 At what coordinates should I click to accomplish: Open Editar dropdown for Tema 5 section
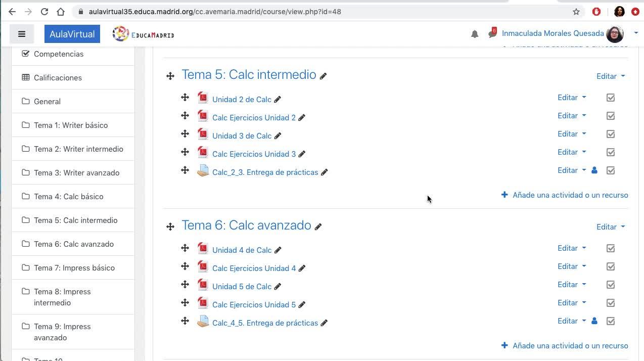click(x=611, y=76)
